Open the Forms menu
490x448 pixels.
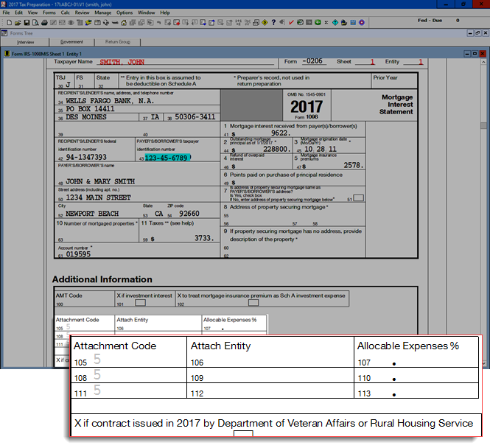tap(49, 13)
